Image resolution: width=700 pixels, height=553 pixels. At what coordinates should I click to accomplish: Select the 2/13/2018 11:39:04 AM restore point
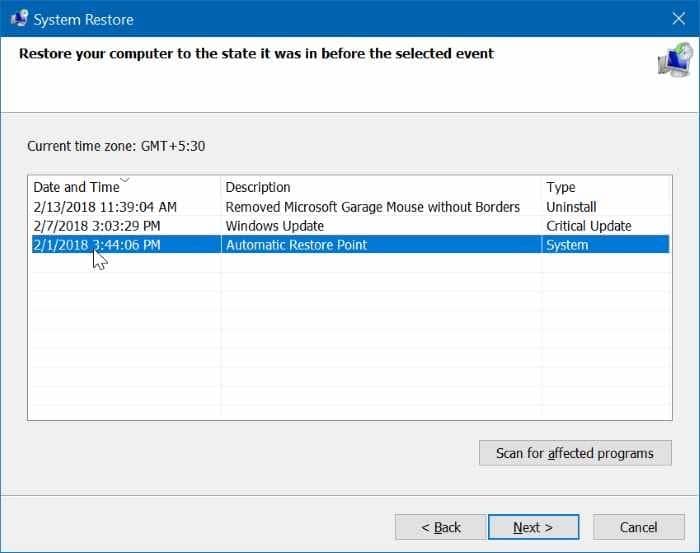click(x=105, y=207)
